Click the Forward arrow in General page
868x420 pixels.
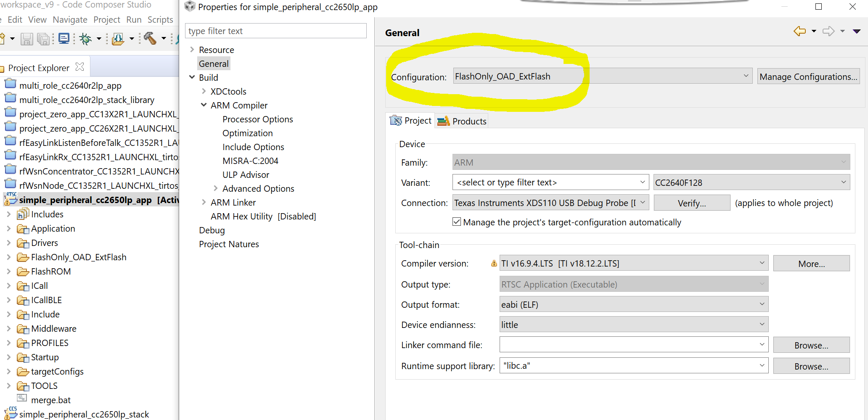tap(828, 31)
